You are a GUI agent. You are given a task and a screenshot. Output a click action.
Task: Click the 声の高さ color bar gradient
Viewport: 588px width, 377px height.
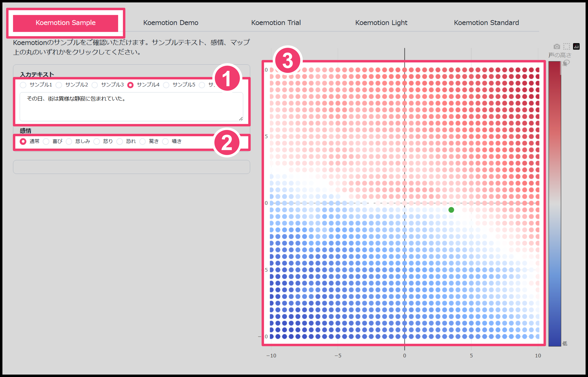pos(554,204)
